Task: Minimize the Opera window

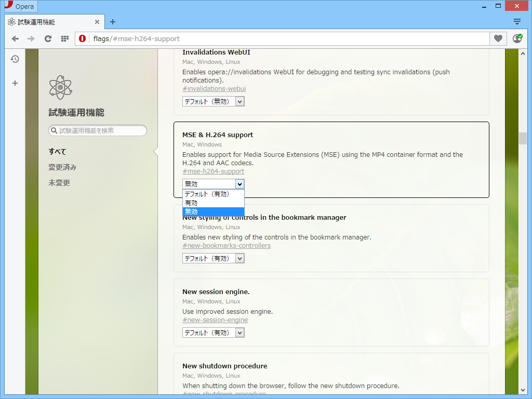Action: (x=484, y=6)
